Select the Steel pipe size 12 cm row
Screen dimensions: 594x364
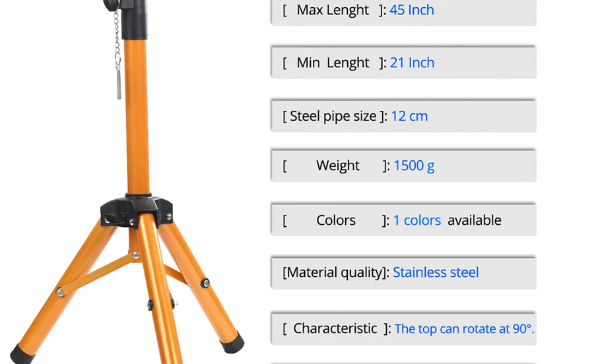point(404,116)
